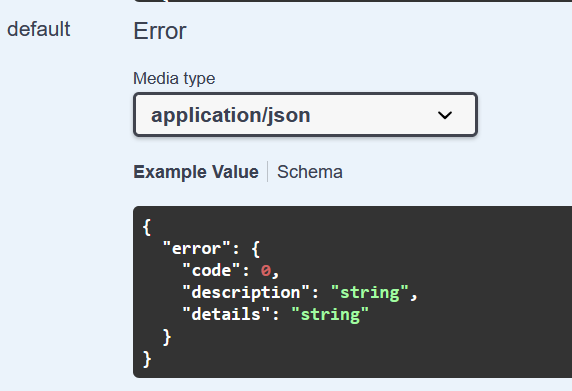This screenshot has height=391, width=572.
Task: Click the green "string" value of details
Action: [330, 314]
